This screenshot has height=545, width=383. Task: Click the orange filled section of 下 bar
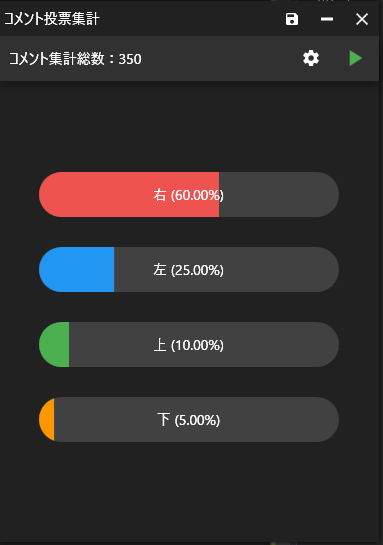coord(47,420)
